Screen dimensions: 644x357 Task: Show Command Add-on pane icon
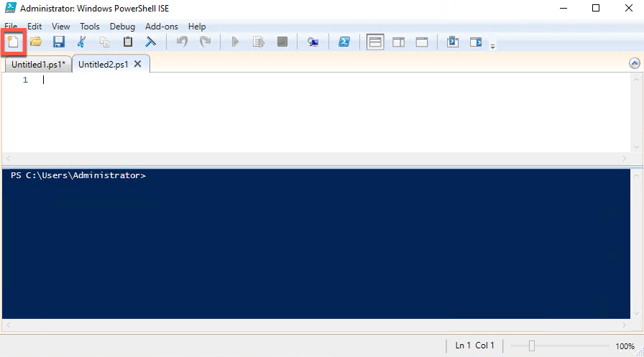(x=476, y=42)
